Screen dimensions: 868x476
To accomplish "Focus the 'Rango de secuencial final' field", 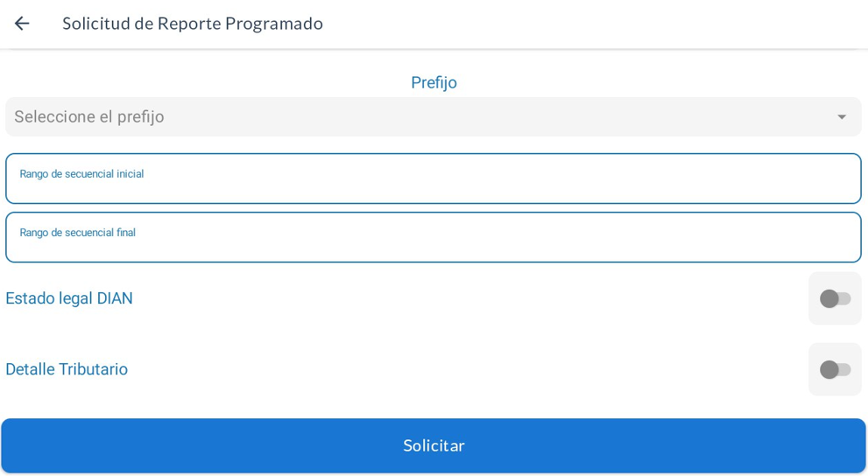I will (433, 244).
